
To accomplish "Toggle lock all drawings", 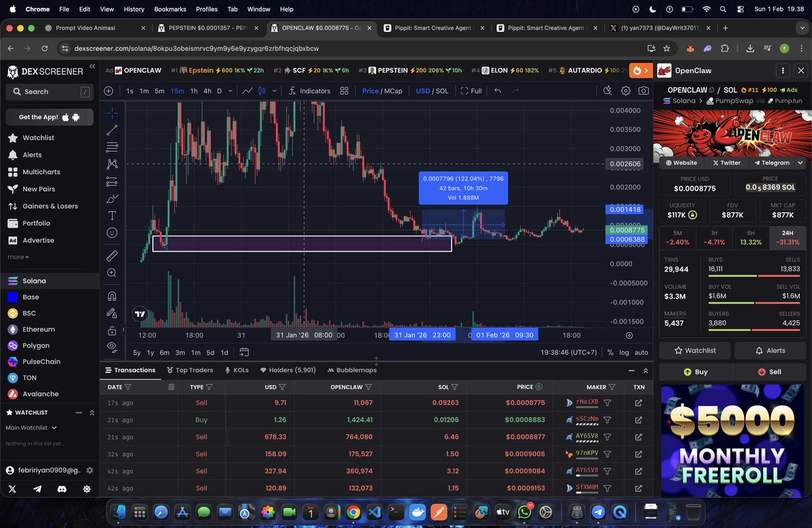I will (x=112, y=330).
